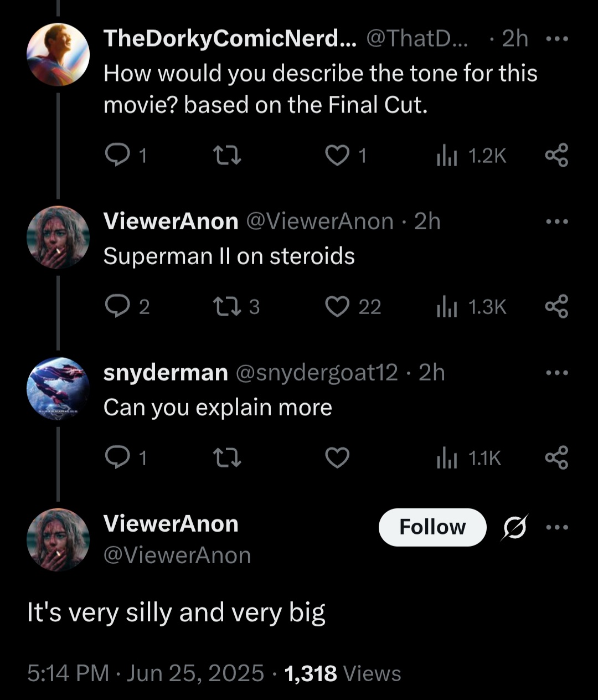Open snyderman's profile picture

(x=58, y=388)
